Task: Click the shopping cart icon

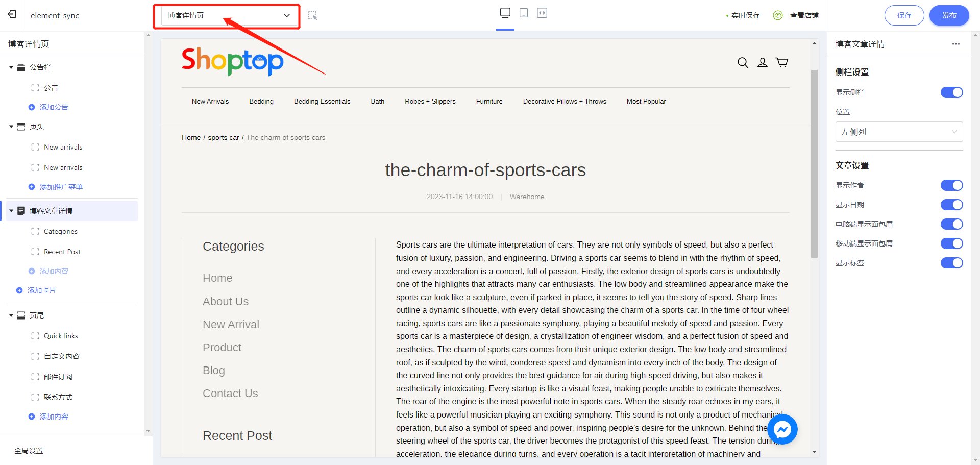Action: point(782,62)
